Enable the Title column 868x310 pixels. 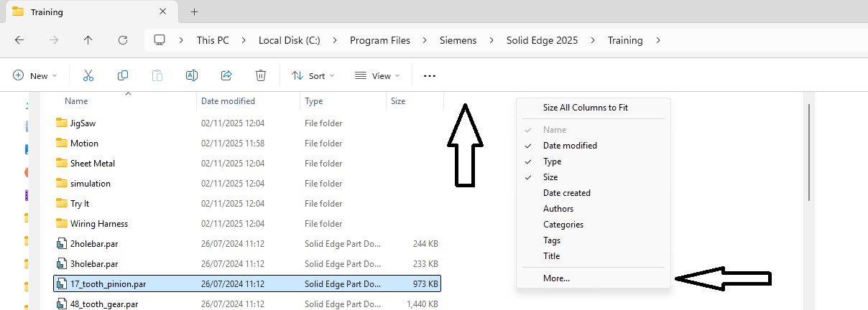pyautogui.click(x=594, y=256)
